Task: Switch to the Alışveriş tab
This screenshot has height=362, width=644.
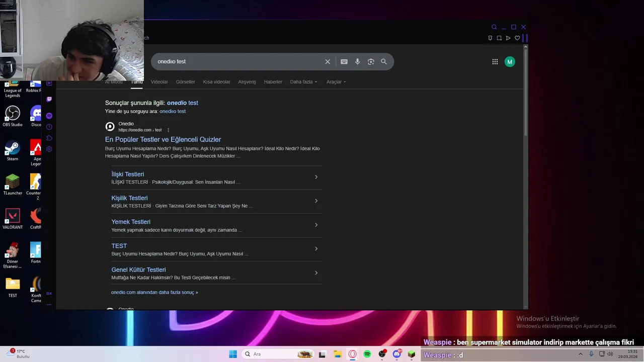Action: [247, 82]
